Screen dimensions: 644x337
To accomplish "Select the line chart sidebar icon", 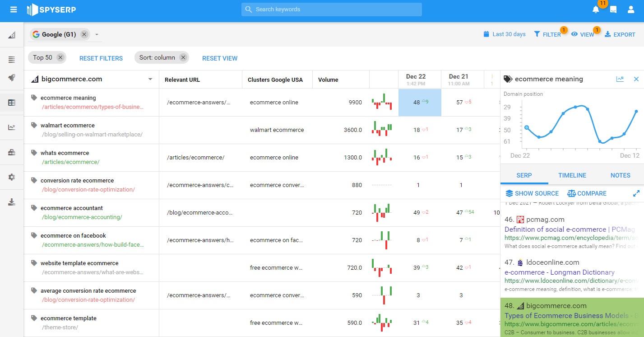I will [x=11, y=127].
